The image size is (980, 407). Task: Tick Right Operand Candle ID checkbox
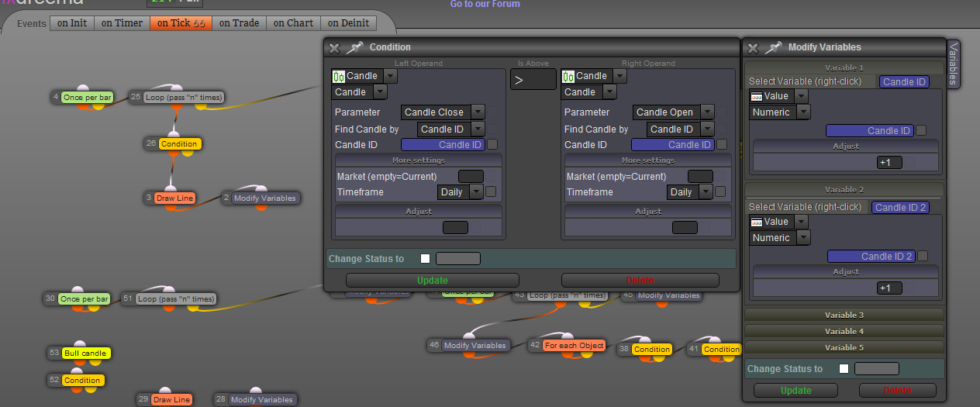tap(722, 144)
